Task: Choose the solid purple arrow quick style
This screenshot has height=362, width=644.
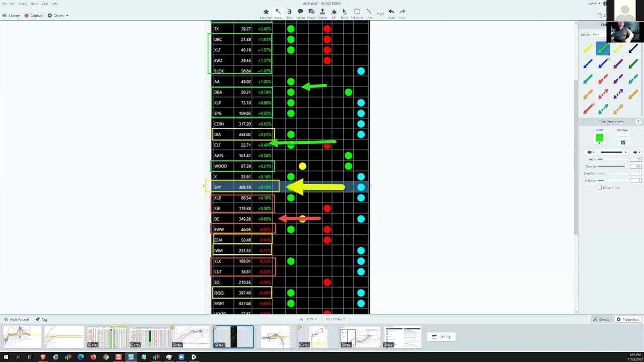Action: point(618,64)
